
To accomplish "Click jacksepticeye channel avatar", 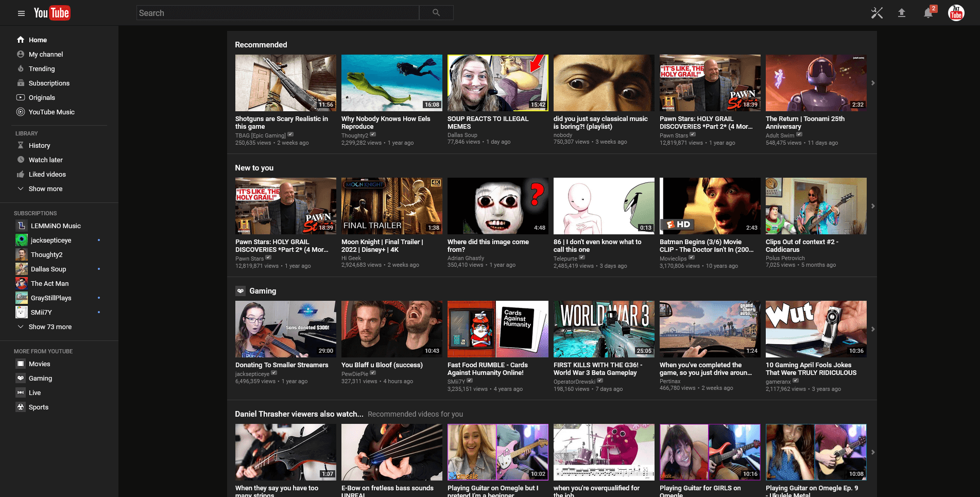I will (22, 240).
